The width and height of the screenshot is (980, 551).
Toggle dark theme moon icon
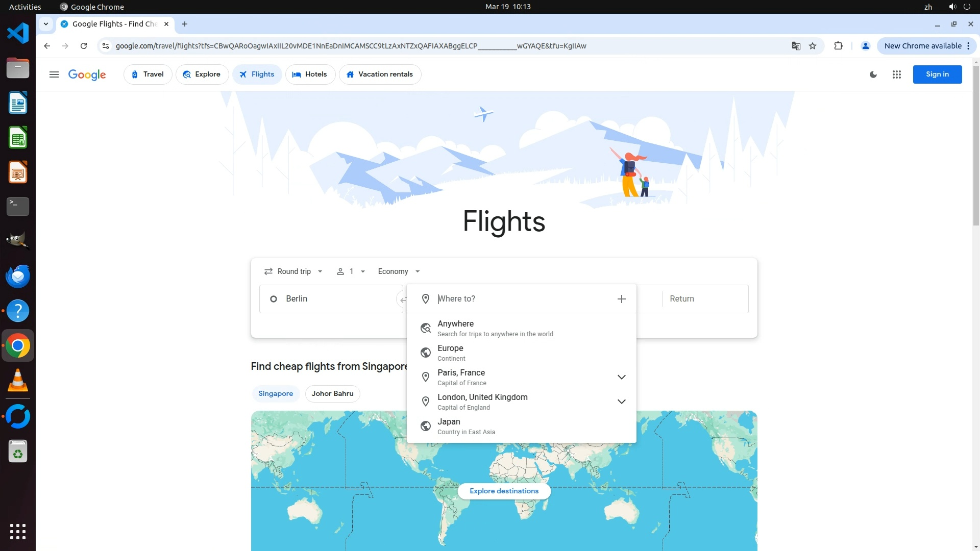(873, 74)
